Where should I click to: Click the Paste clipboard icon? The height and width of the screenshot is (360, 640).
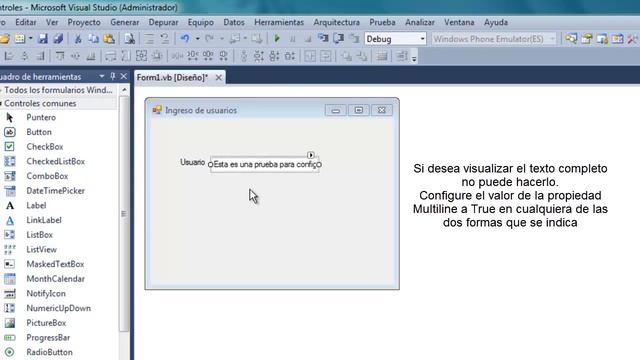coord(109,39)
